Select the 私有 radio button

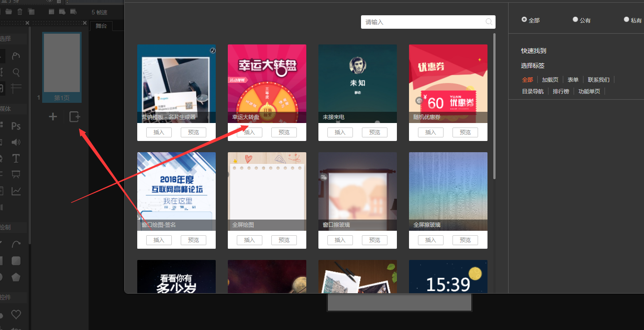click(x=627, y=19)
